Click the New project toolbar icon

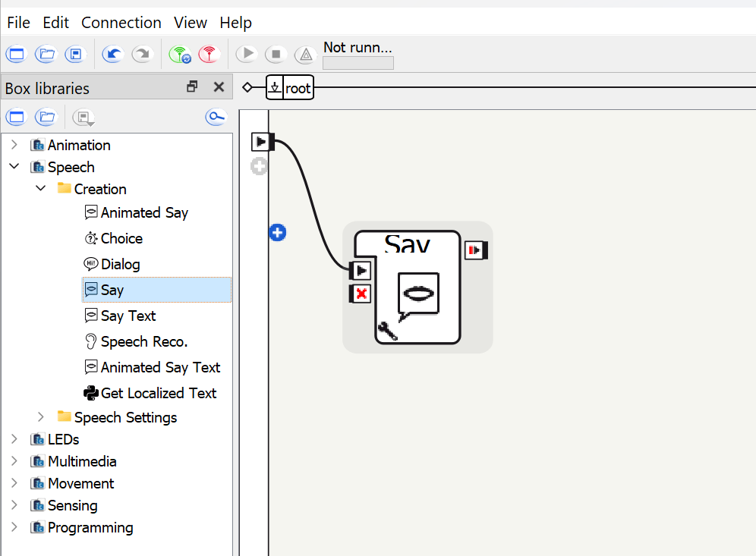pyautogui.click(x=15, y=55)
